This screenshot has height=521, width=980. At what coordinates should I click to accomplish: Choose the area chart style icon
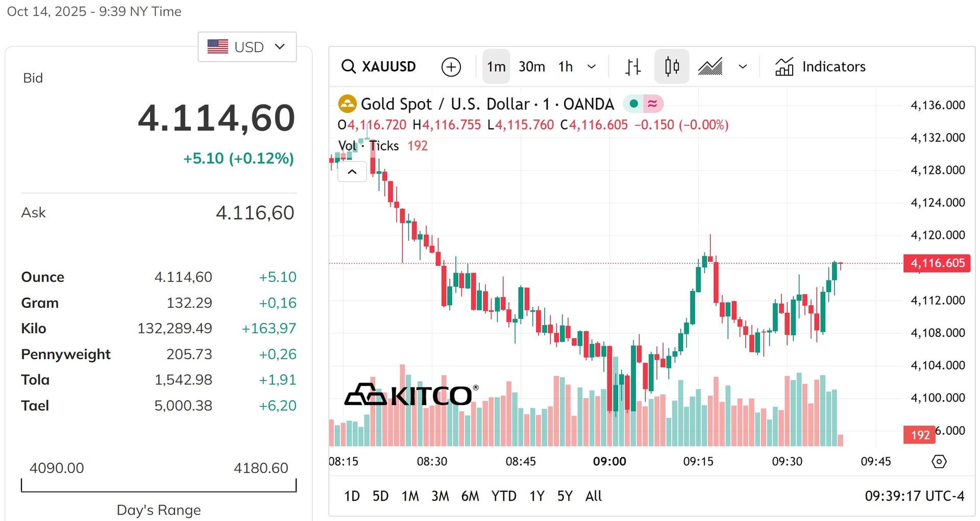[x=710, y=67]
